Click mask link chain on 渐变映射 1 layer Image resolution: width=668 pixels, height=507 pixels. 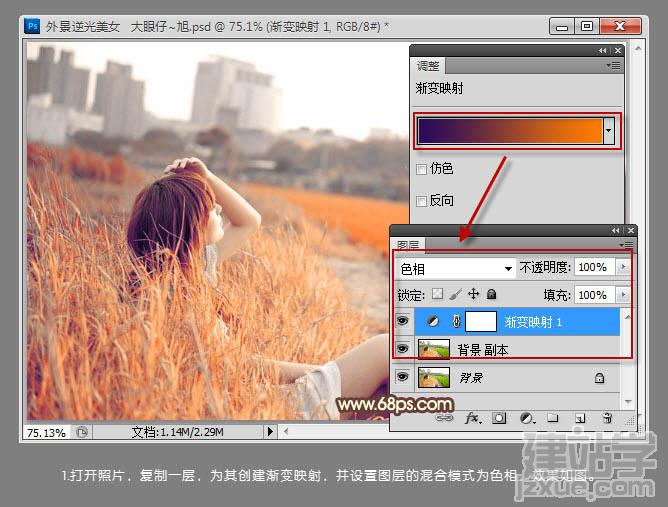(x=456, y=321)
